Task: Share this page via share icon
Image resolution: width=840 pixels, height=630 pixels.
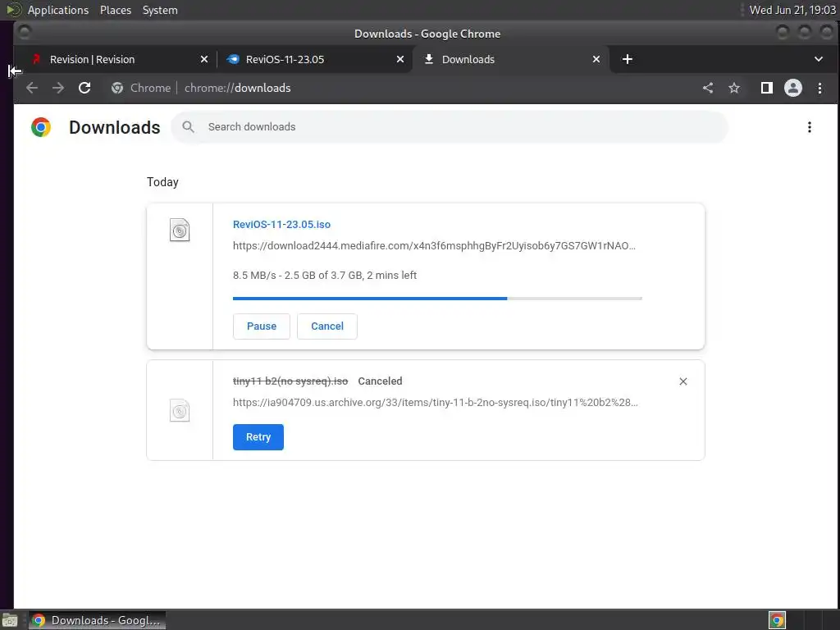Action: (708, 88)
